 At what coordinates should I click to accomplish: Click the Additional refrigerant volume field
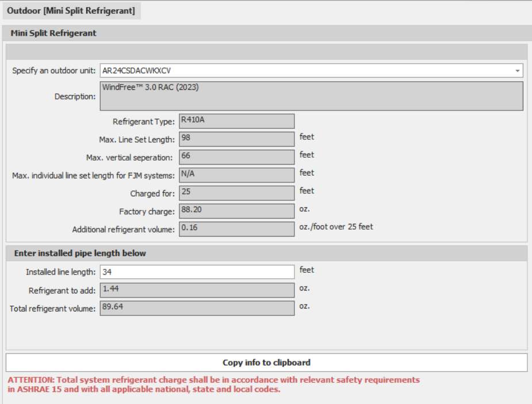coord(236,229)
